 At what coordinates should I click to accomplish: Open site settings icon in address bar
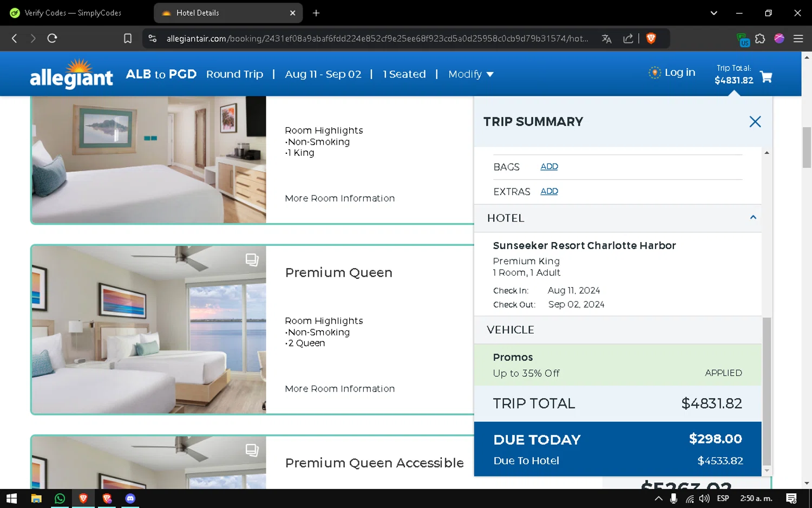coord(153,38)
